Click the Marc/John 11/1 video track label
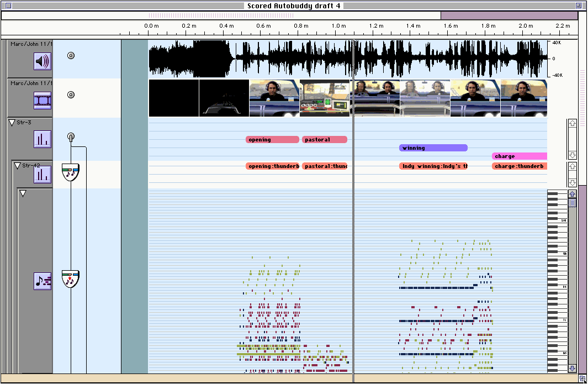Screen dimensions: 588x384 pyautogui.click(x=31, y=83)
